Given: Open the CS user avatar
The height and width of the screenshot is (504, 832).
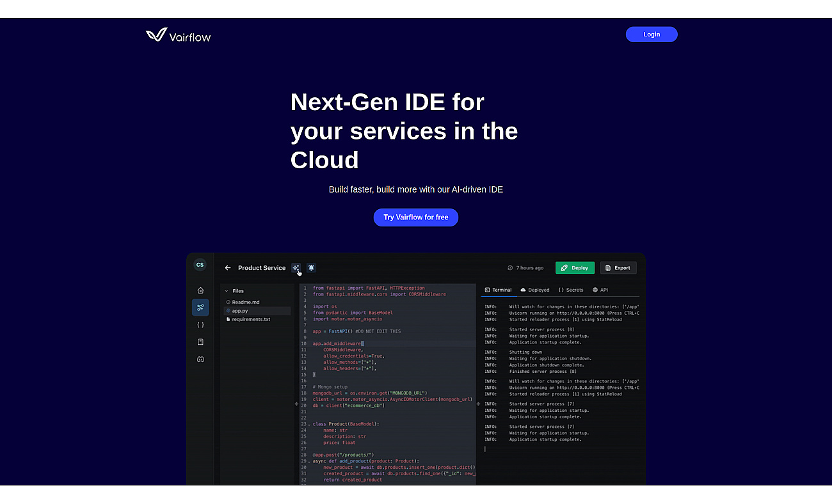Looking at the screenshot, I should pyautogui.click(x=200, y=265).
